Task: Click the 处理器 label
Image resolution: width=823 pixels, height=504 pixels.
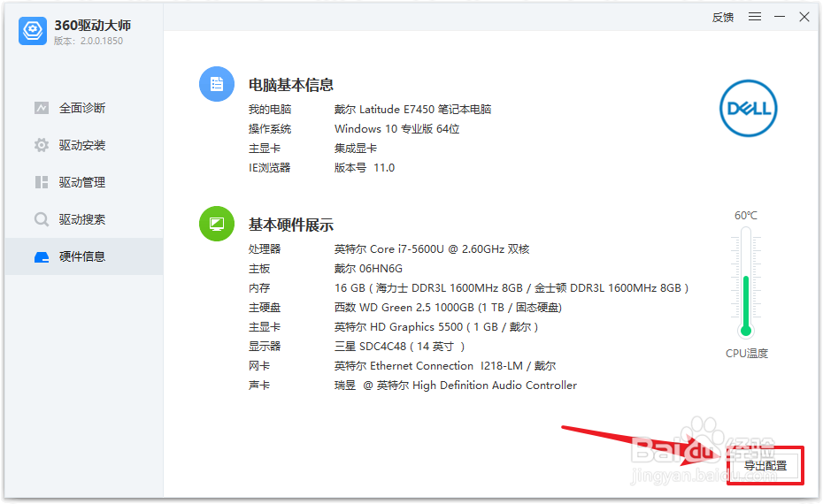Action: pos(265,249)
